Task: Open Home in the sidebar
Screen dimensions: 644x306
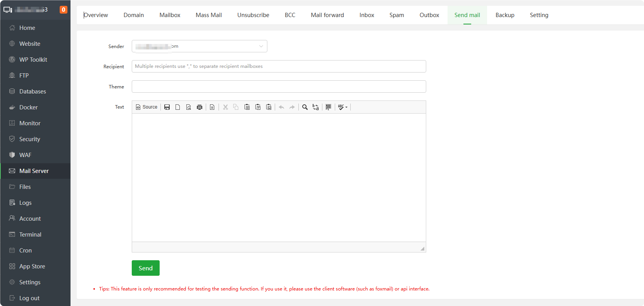Action: [35, 28]
